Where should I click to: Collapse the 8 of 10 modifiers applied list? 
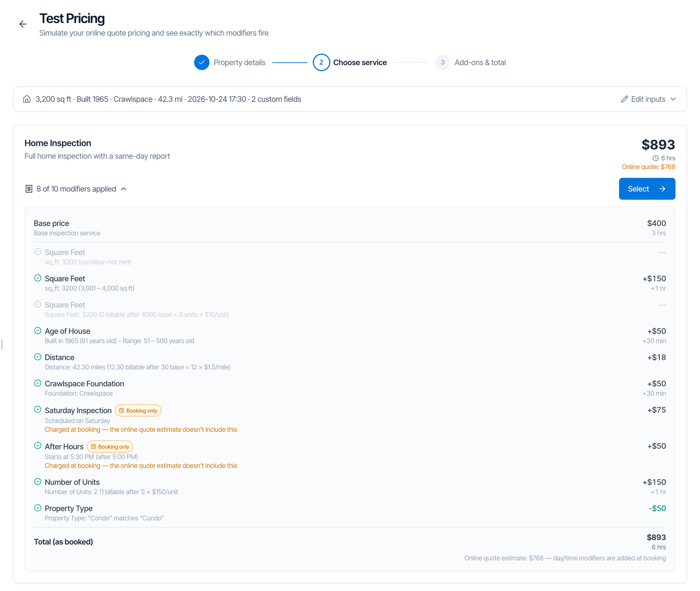(x=124, y=189)
